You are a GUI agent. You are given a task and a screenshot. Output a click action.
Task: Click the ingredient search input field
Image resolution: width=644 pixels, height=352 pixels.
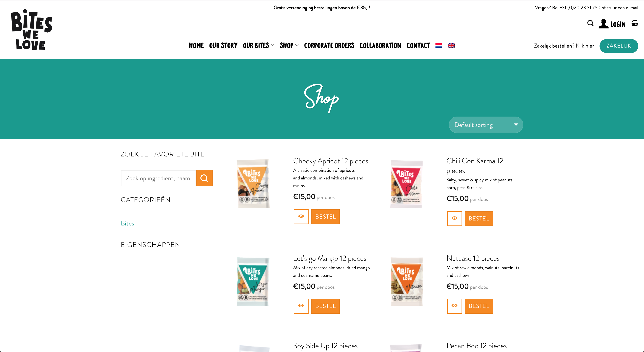click(x=159, y=178)
